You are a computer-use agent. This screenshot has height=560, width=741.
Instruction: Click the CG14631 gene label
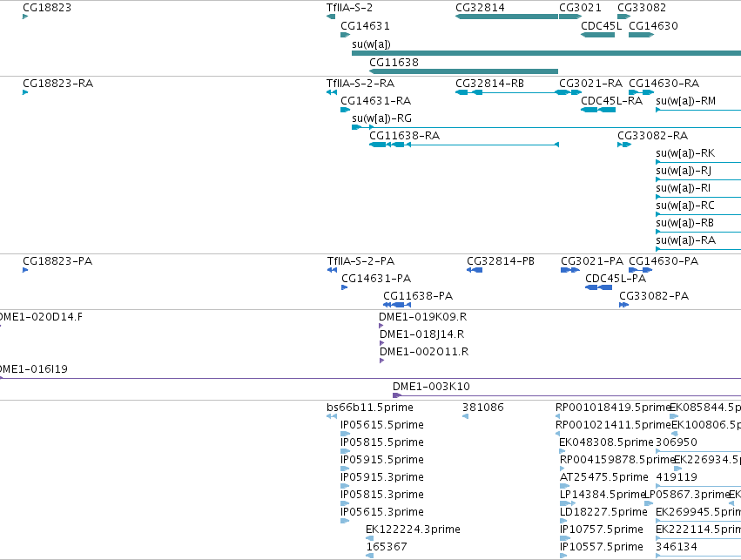365,25
